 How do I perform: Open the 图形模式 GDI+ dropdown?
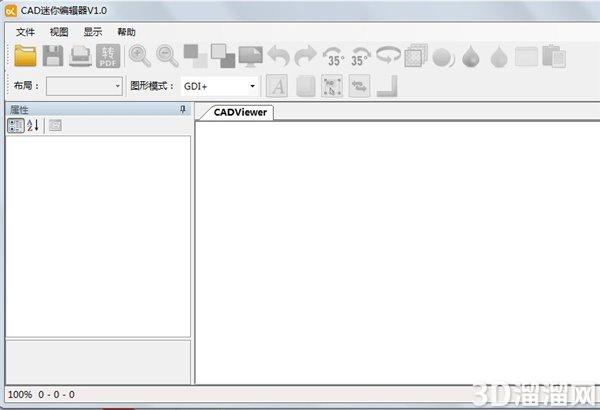click(x=220, y=86)
